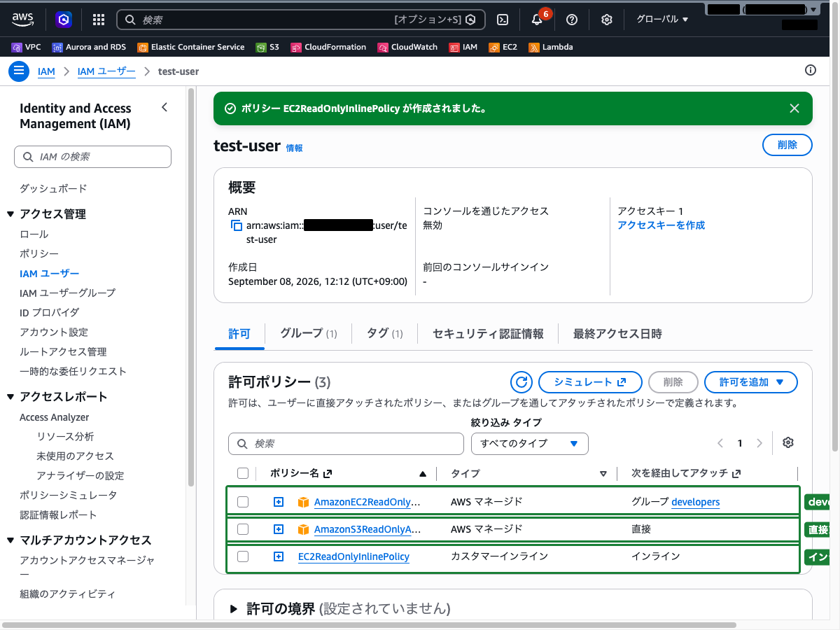The height and width of the screenshot is (630, 840).
Task: Expand the AmazonS3ReadOnly policy row
Action: click(279, 529)
